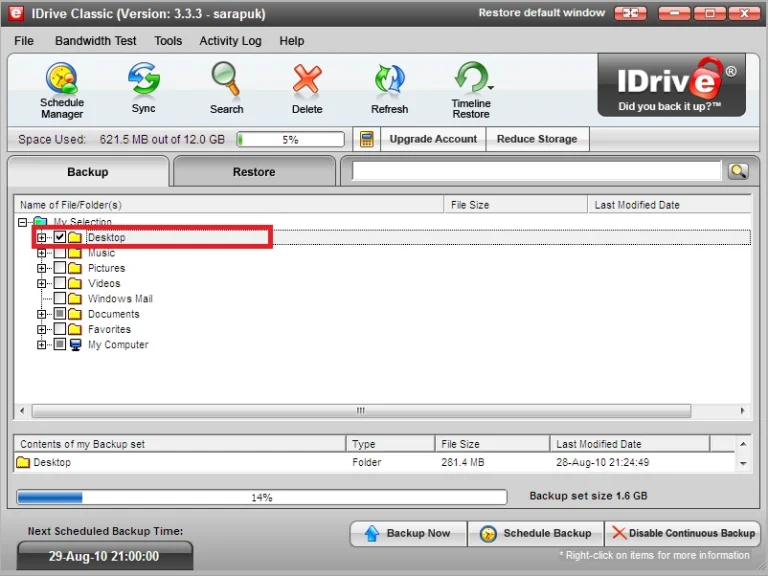The width and height of the screenshot is (768, 576).
Task: Open the Bandwidth Test menu
Action: 96,41
